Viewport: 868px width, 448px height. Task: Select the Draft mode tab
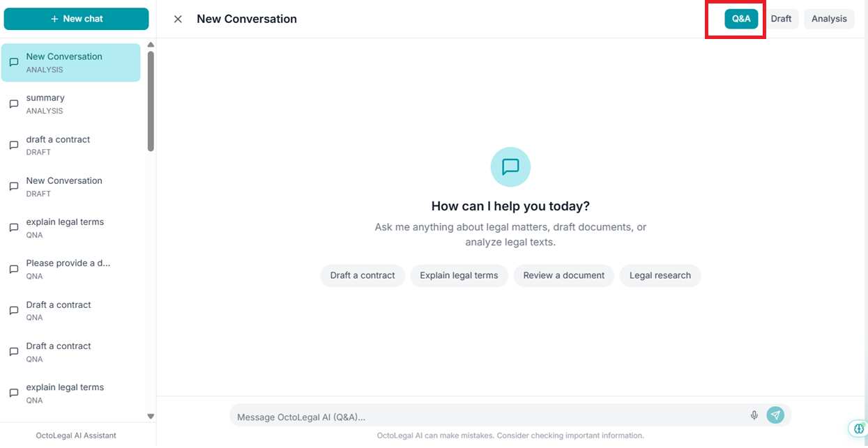tap(782, 19)
